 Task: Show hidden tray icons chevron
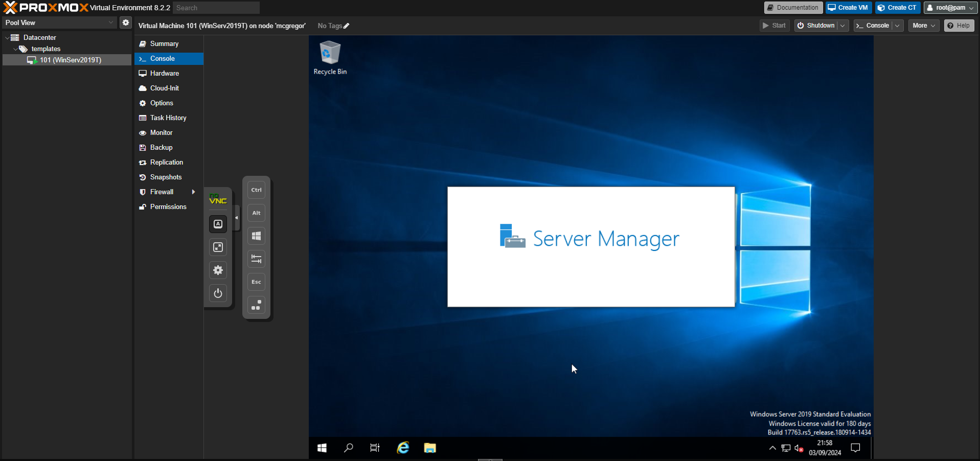coord(772,448)
